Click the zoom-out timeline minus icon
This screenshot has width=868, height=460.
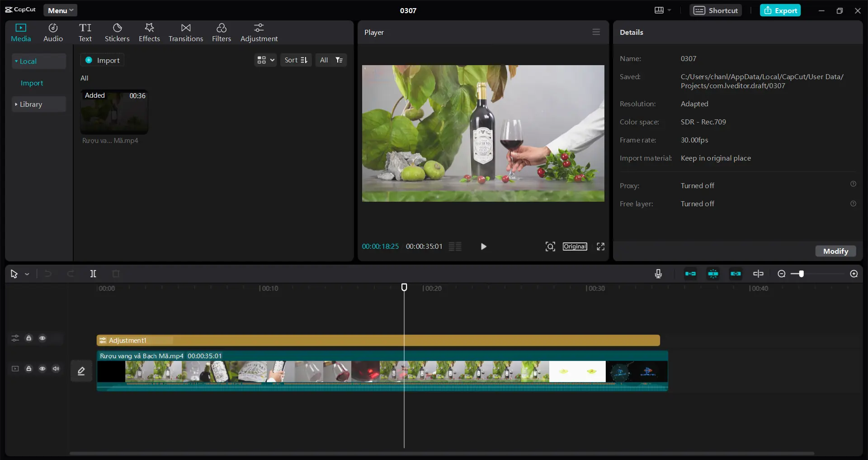pos(781,274)
